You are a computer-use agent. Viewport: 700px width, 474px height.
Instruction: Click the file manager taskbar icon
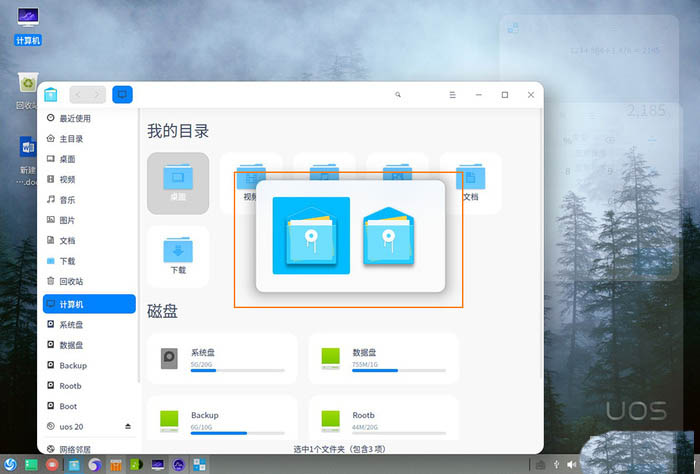[74, 465]
